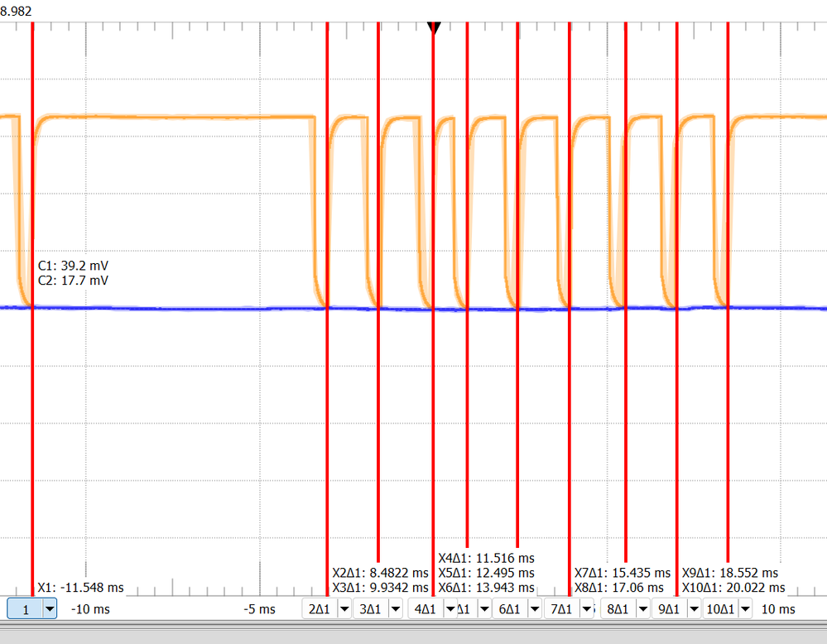Click the 'X10Δ1: 20.022 ms' label
This screenshot has height=644, width=827.
[733, 588]
